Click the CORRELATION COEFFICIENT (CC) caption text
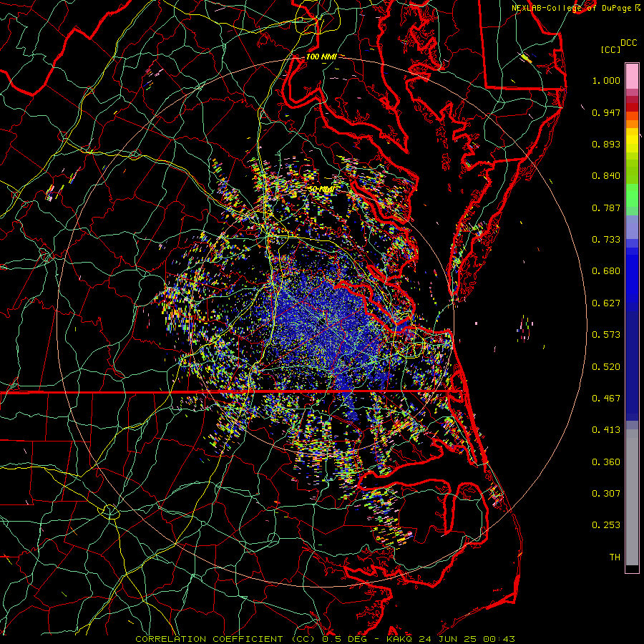This screenshot has height=644, width=644. tap(225, 639)
